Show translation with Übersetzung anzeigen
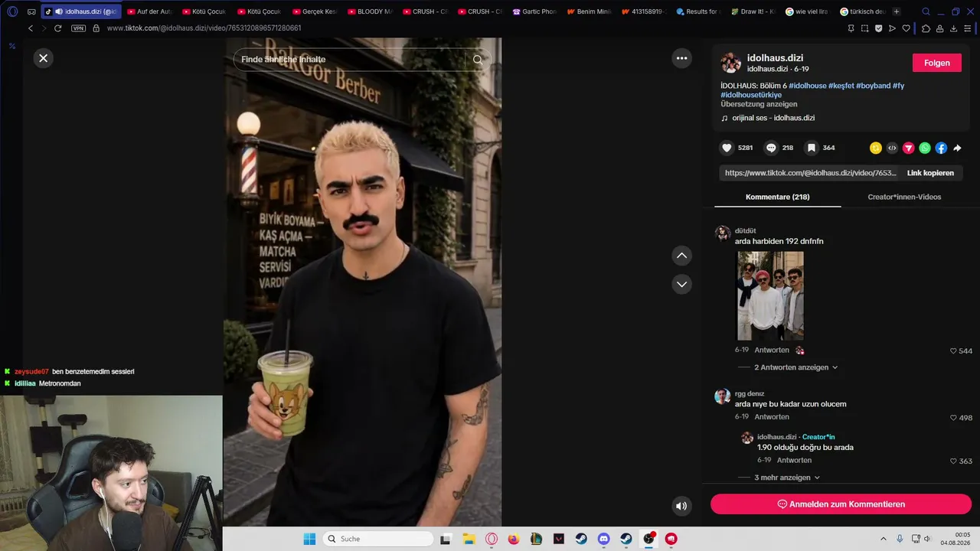This screenshot has width=980, height=551. point(759,104)
